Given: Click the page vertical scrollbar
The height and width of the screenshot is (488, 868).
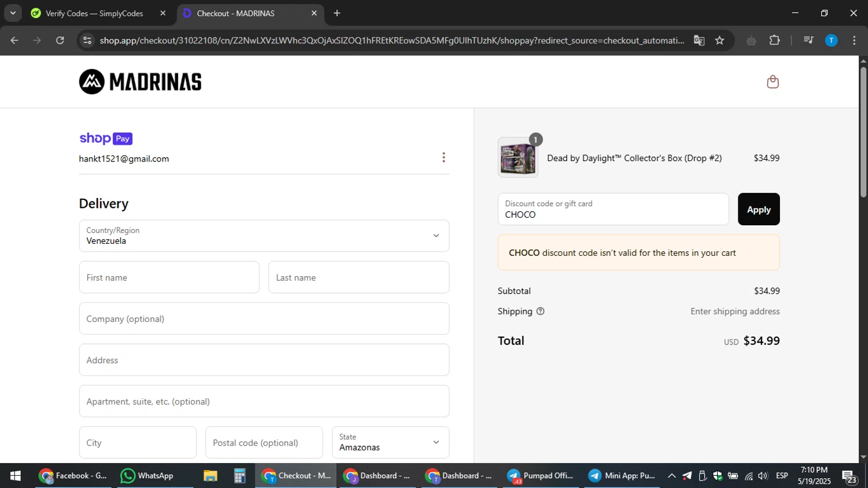Looking at the screenshot, I should (x=863, y=132).
